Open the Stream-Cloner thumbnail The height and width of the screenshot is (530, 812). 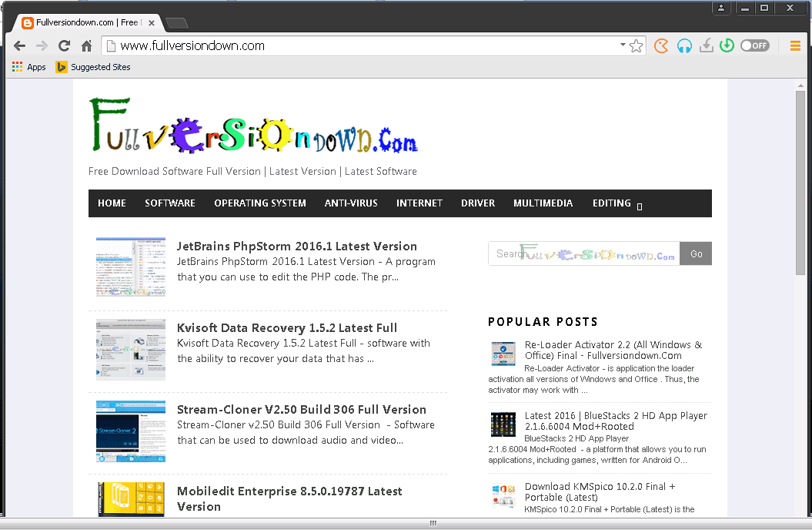pyautogui.click(x=131, y=431)
